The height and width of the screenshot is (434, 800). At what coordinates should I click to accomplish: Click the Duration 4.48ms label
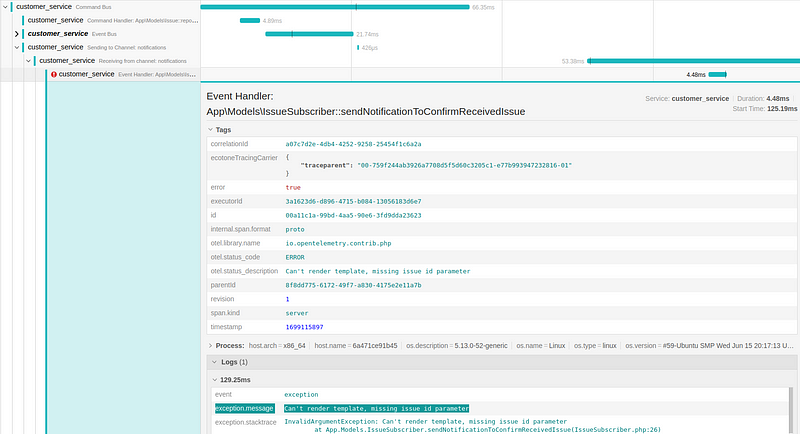(x=763, y=98)
